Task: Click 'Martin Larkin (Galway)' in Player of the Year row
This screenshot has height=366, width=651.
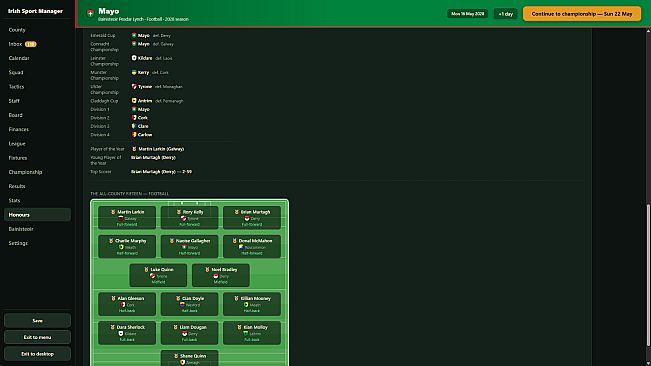Action: point(161,149)
